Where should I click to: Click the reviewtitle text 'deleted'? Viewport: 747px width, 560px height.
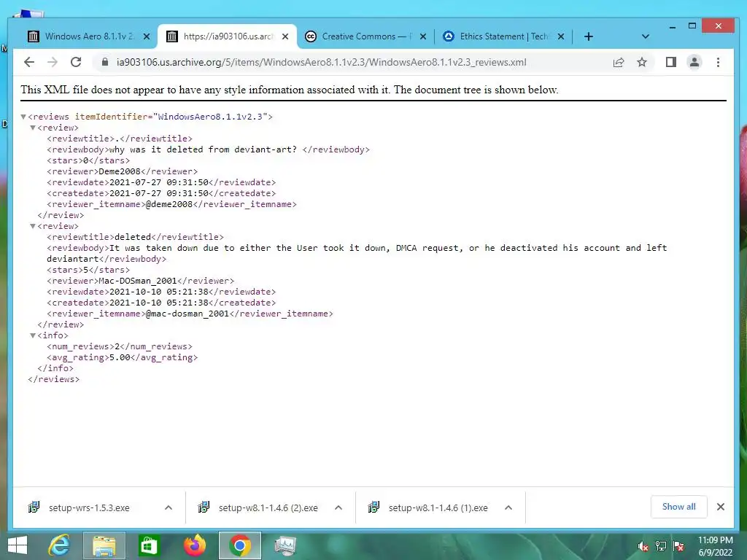point(133,237)
